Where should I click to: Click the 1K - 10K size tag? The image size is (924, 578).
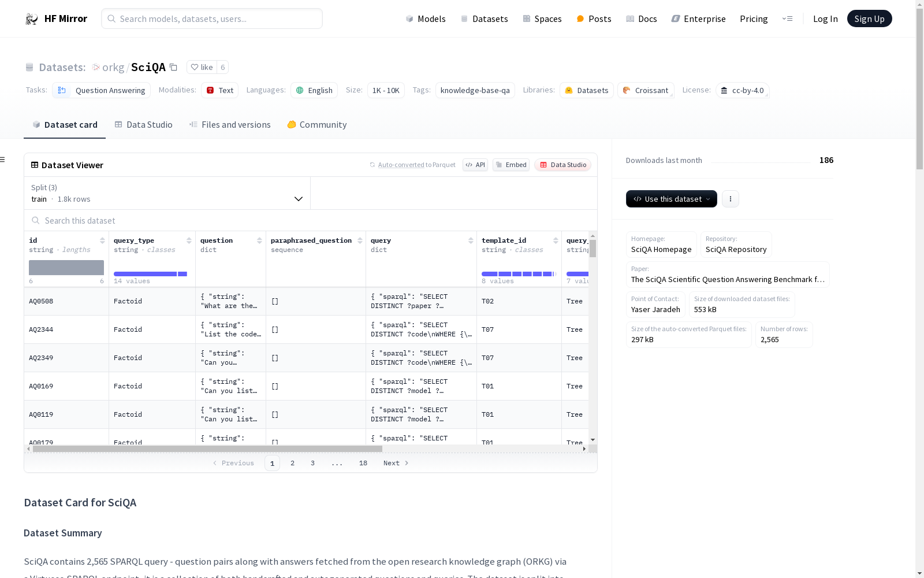coord(386,90)
